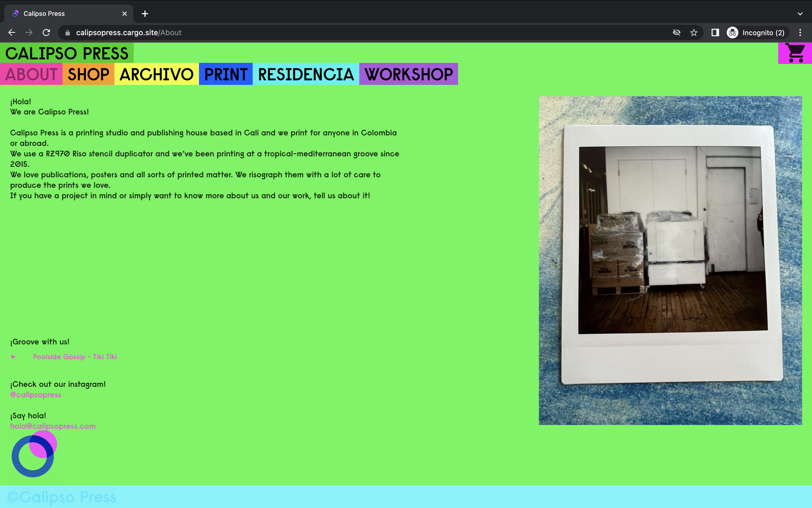Click the overlapping circles logo
The height and width of the screenshot is (508, 812).
coord(34,454)
